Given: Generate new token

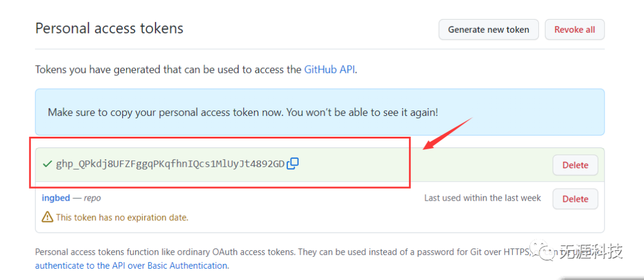Looking at the screenshot, I should point(488,30).
